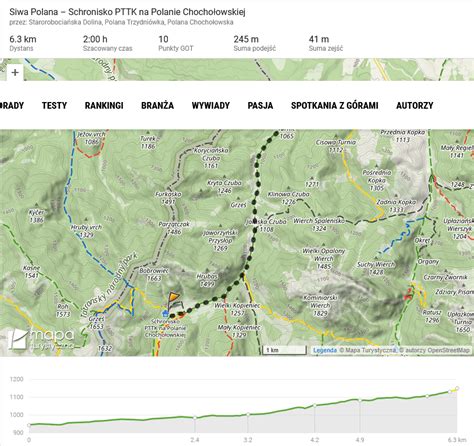Click route title Siwa Polana – Schronisko PTTK
Screen dimensions: 474x446
pos(127,12)
